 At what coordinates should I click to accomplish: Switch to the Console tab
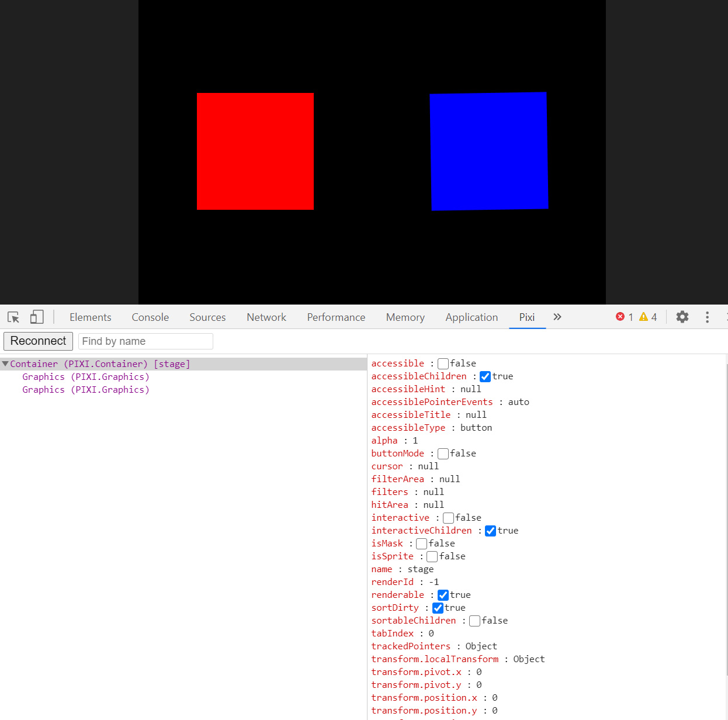(150, 317)
